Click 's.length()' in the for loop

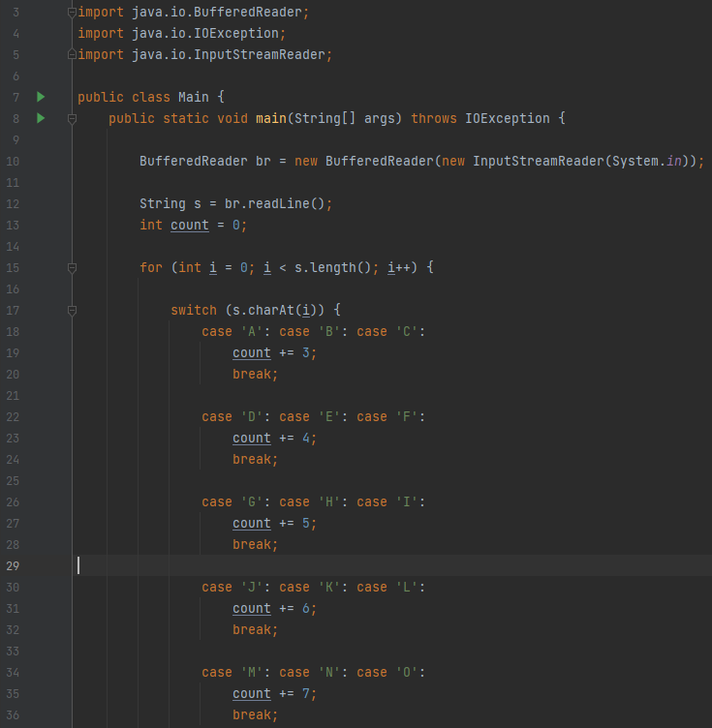click(x=332, y=267)
